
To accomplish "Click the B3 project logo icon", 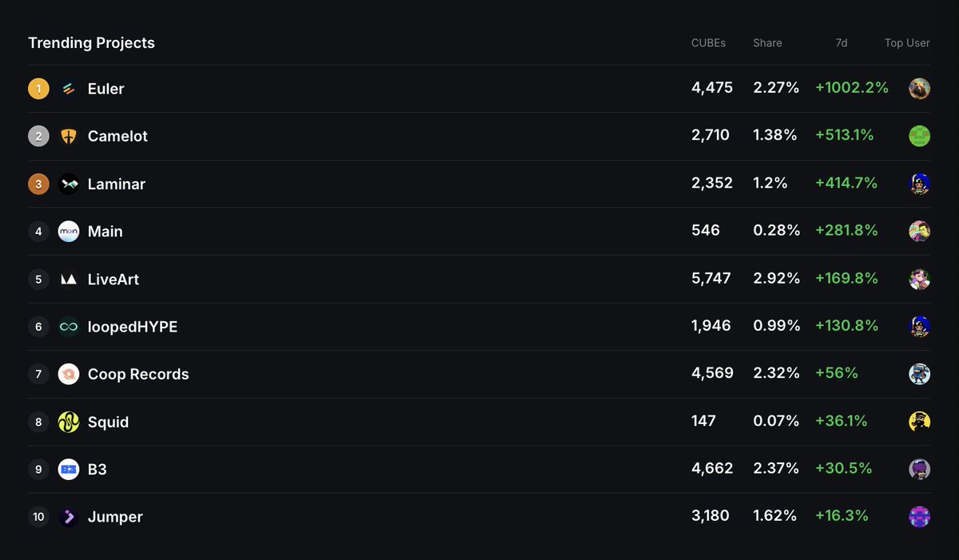I will (69, 470).
